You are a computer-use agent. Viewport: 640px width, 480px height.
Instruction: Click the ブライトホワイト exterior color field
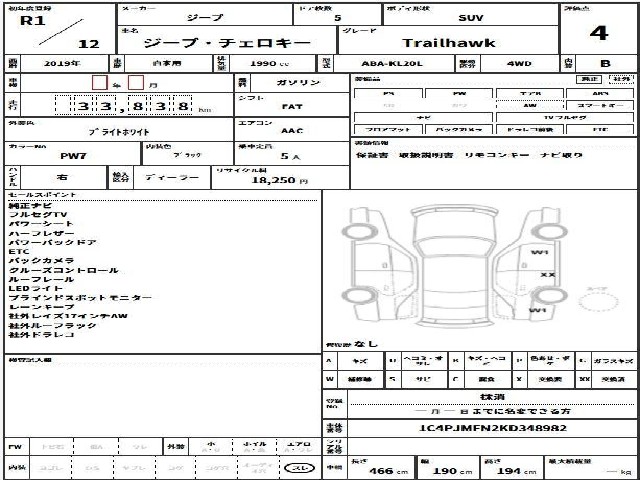119,129
